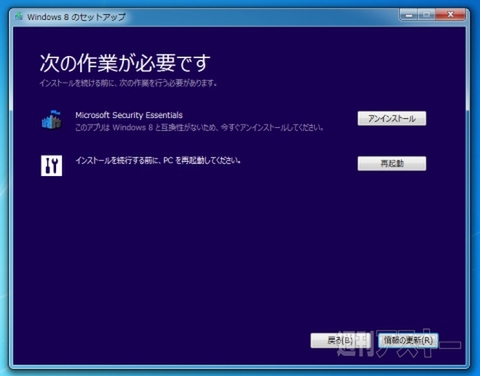
Task: Click the Windows 8 setup title bar icon
Action: [19, 16]
